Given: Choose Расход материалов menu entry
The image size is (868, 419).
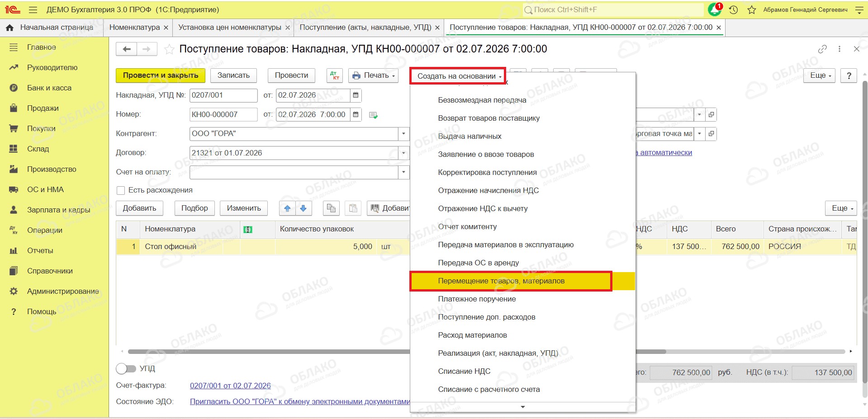Looking at the screenshot, I should [523, 335].
